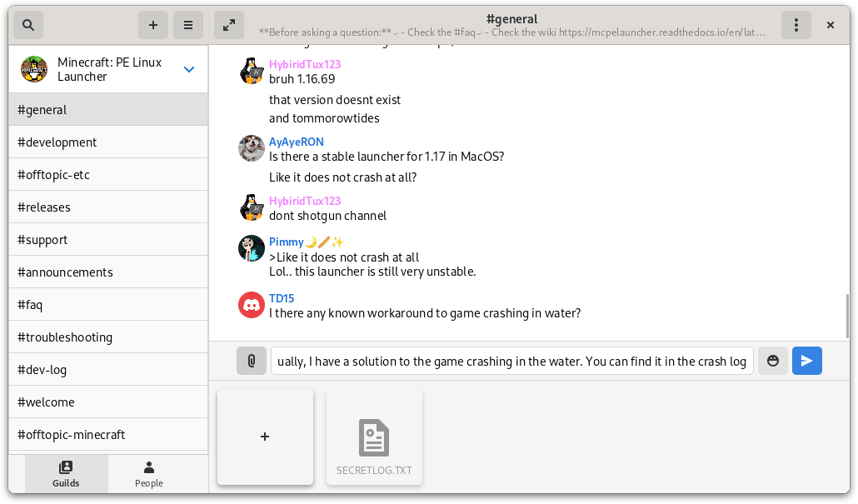
Task: Select the #troubleshooting channel
Action: click(108, 337)
